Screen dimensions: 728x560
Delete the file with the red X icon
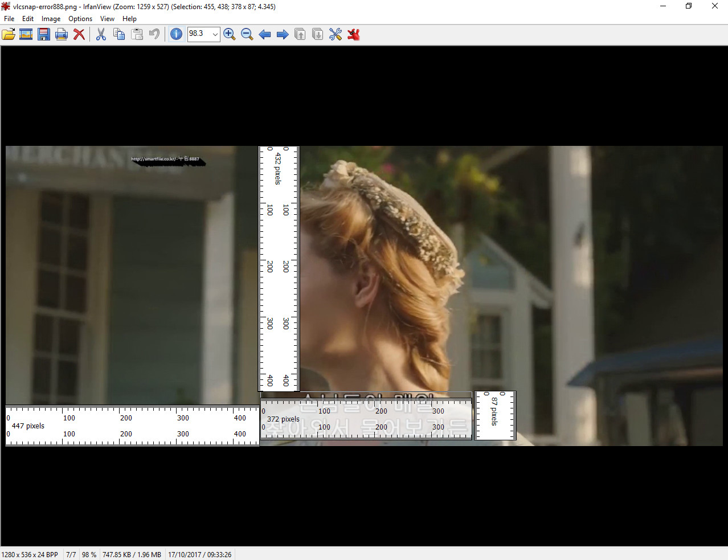click(79, 34)
